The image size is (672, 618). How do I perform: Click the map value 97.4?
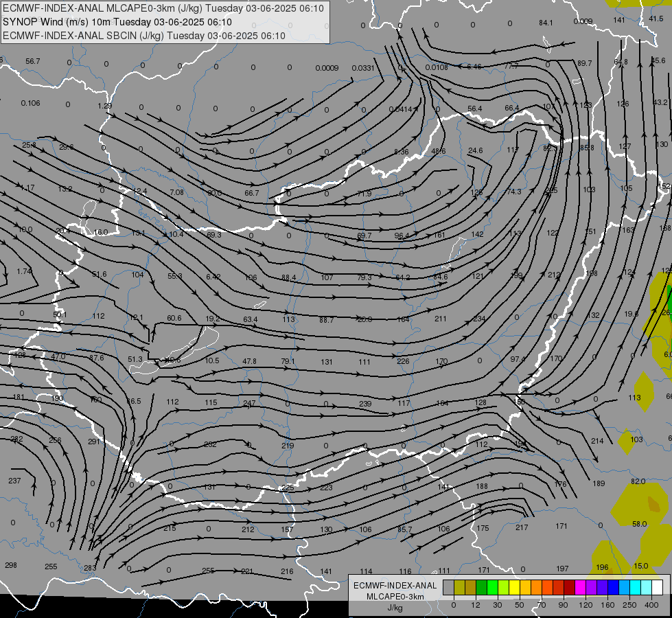pyautogui.click(x=518, y=359)
